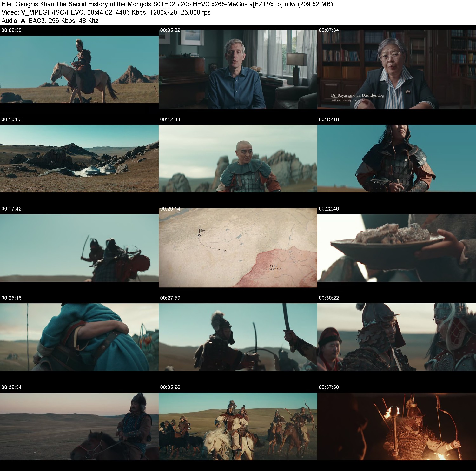The width and height of the screenshot is (476, 471).
Task: Select the food bowl thumbnail at 00:22:46
Action: tap(397, 248)
